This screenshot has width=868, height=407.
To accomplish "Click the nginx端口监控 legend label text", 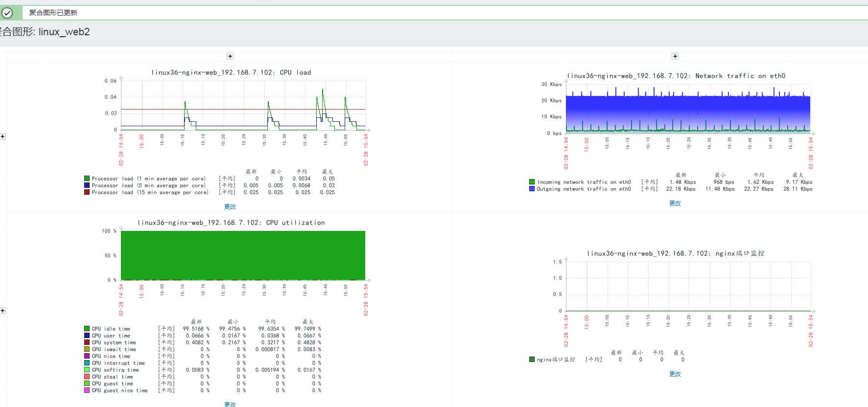I will [x=556, y=360].
